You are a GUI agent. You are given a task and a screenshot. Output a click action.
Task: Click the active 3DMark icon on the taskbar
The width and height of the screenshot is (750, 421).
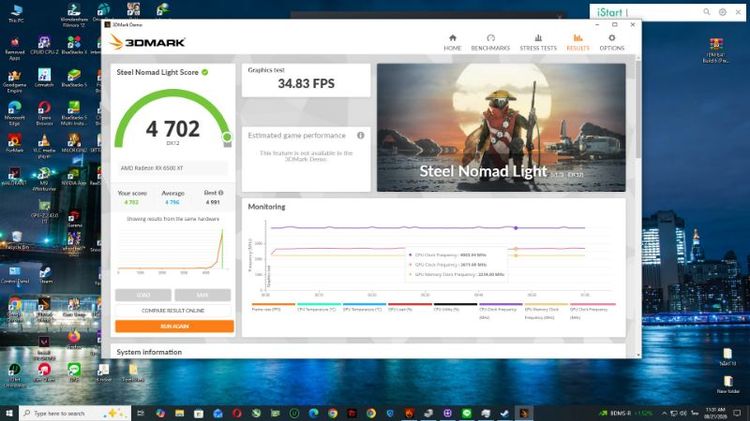pos(524,413)
